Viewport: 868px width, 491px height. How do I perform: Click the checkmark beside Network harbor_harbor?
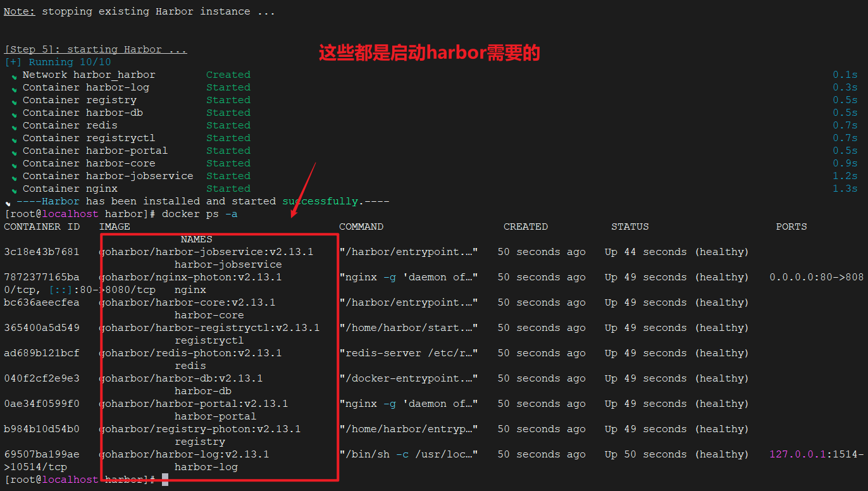click(14, 76)
